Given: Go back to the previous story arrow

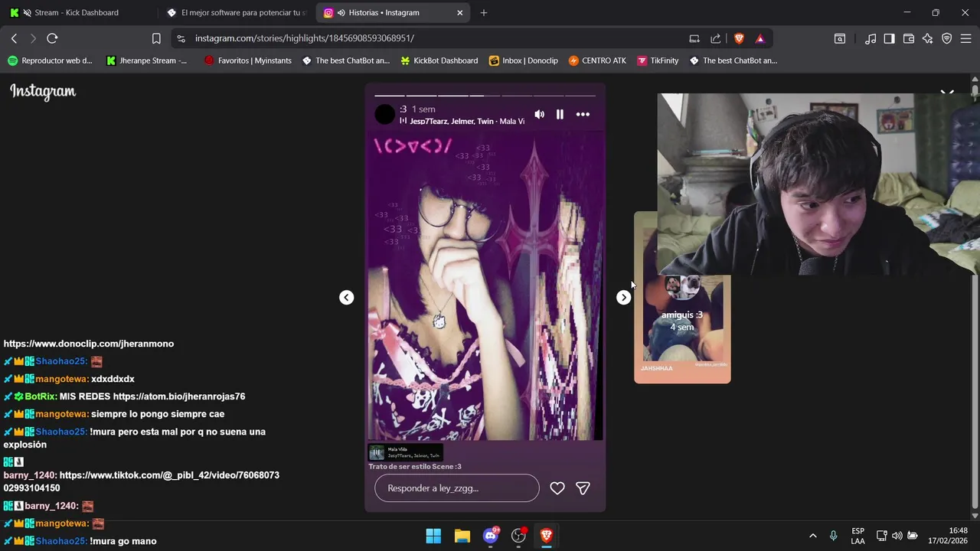Looking at the screenshot, I should (x=347, y=298).
